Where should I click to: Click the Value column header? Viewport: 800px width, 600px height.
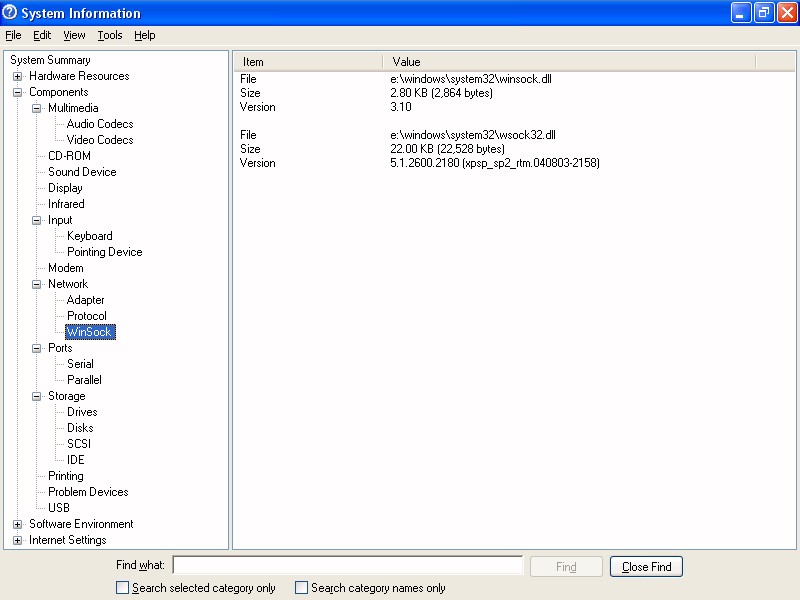point(569,62)
